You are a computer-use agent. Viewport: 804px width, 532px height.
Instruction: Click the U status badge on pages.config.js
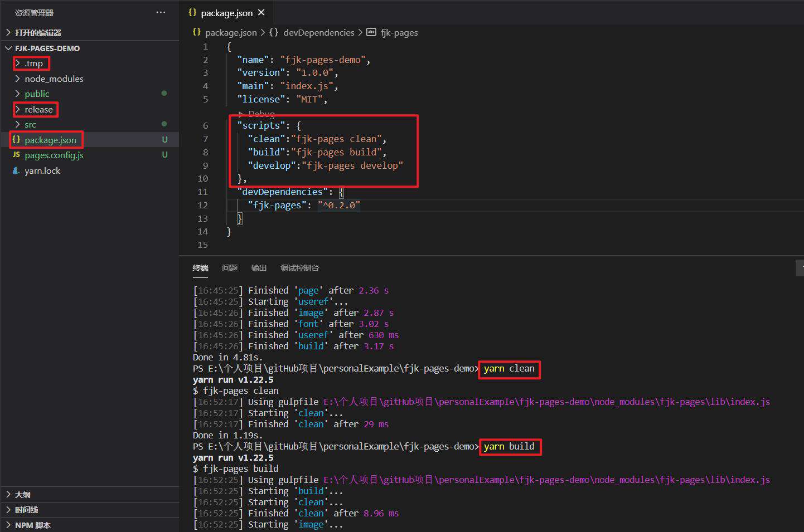click(x=164, y=155)
